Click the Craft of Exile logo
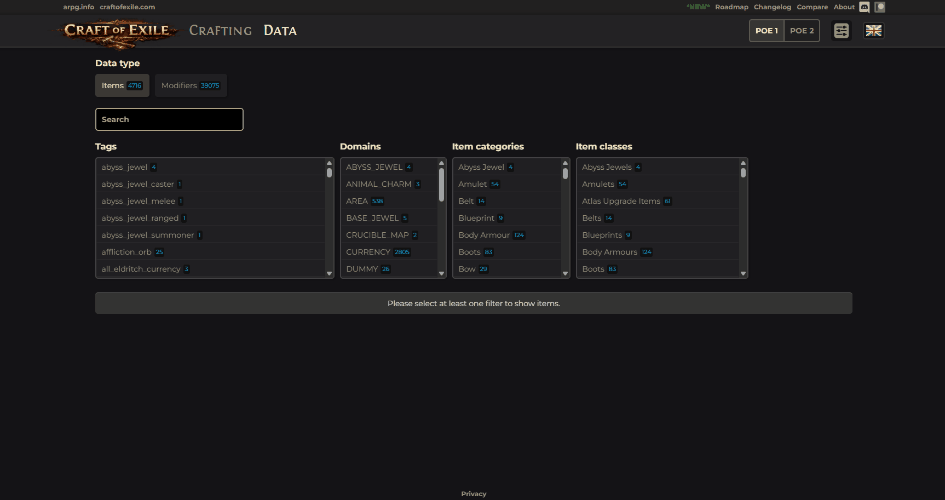The height and width of the screenshot is (500, 945). click(x=118, y=31)
